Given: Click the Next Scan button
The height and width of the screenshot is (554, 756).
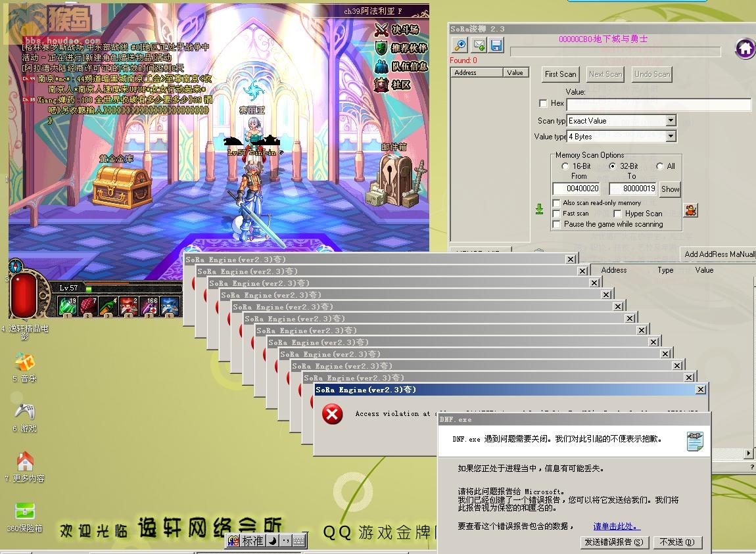Looking at the screenshot, I should (x=605, y=74).
